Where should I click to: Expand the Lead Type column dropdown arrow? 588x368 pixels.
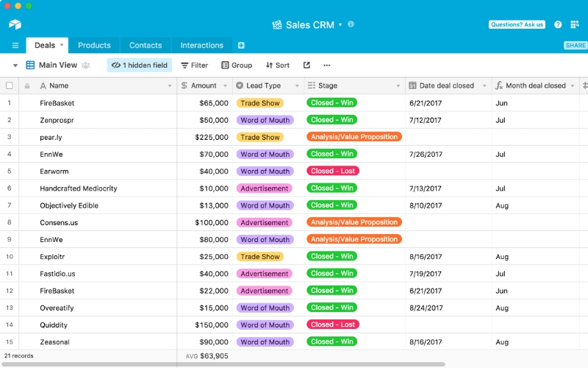(297, 86)
